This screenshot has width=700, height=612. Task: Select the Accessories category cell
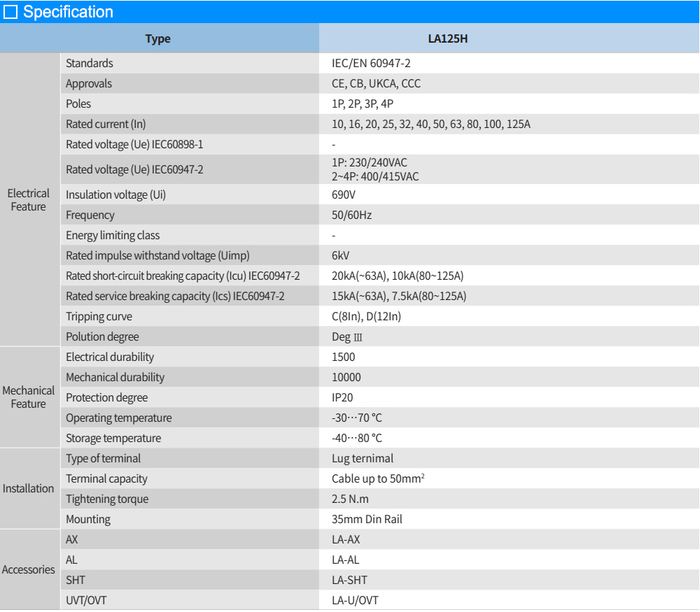pos(28,569)
